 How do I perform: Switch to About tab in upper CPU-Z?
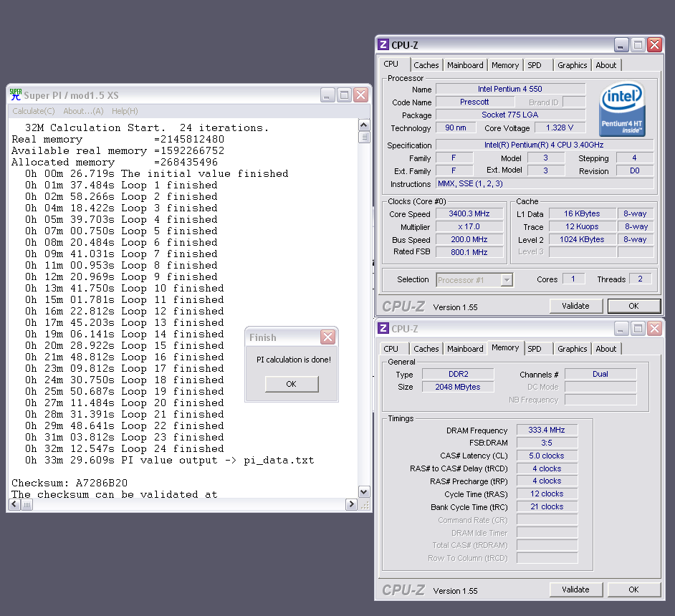[605, 65]
